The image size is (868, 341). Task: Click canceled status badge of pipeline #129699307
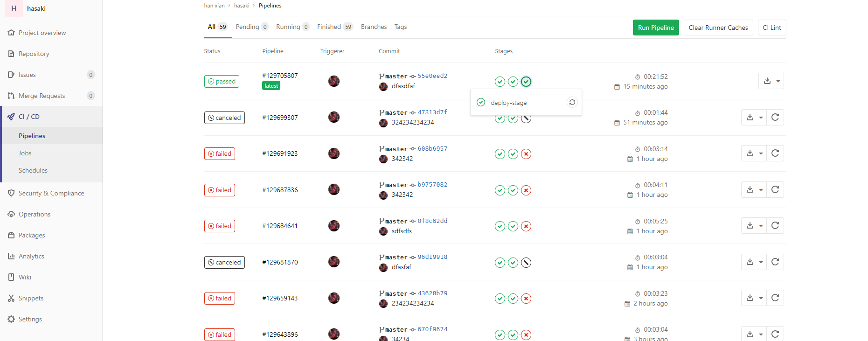coord(224,118)
